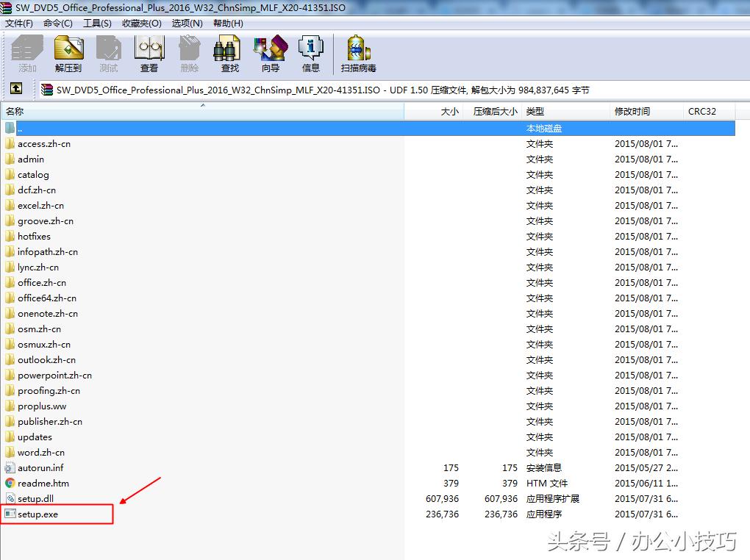The height and width of the screenshot is (560, 750).
Task: Sort files by the 大小 column header
Action: click(451, 111)
